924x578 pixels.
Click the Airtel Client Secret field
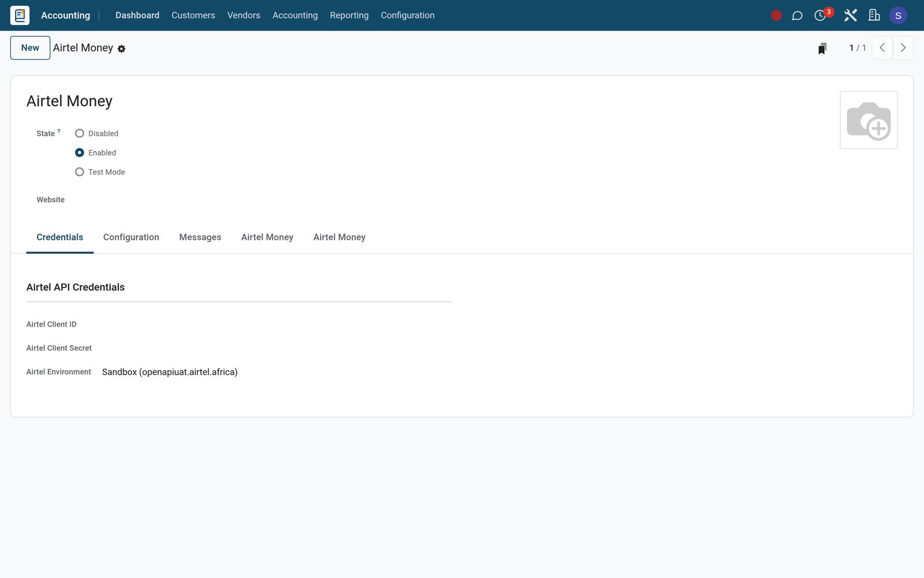click(x=277, y=349)
